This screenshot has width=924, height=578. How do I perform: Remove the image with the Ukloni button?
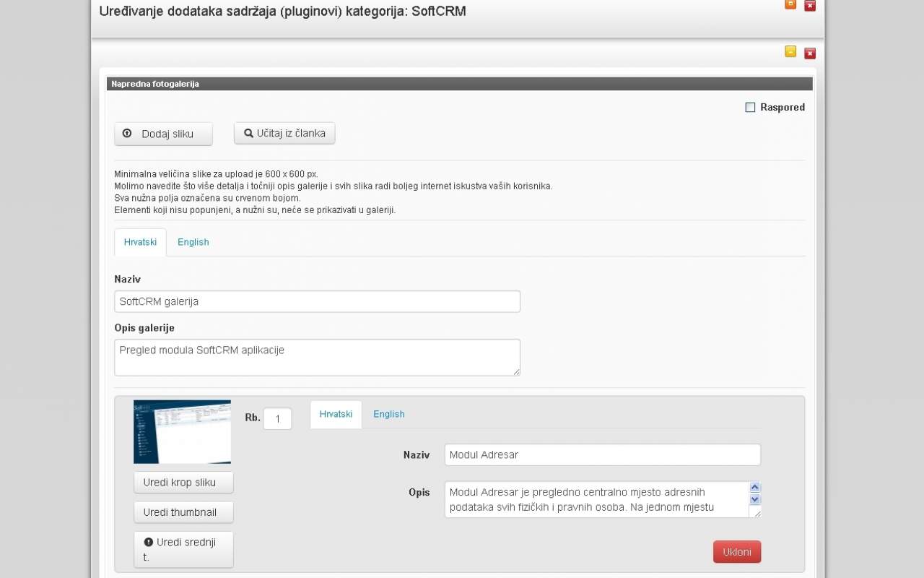pos(737,551)
